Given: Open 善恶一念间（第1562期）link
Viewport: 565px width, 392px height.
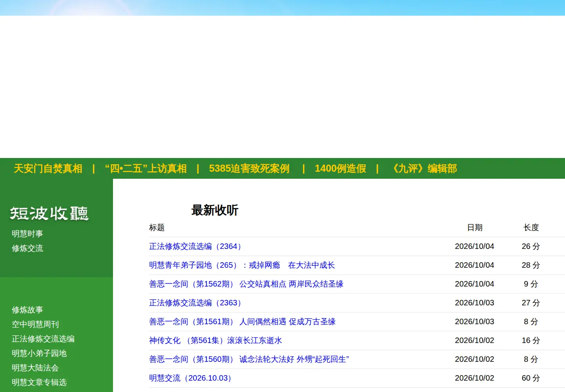Looking at the screenshot, I should click(246, 284).
